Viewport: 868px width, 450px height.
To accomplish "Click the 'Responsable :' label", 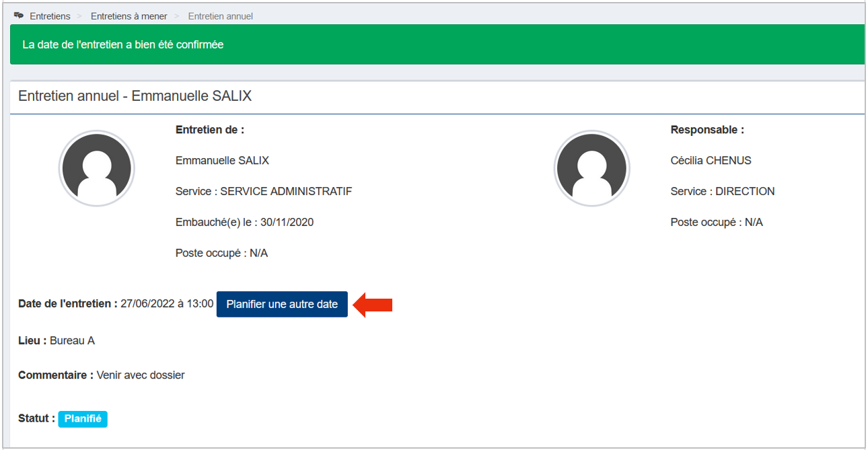I will pyautogui.click(x=708, y=130).
